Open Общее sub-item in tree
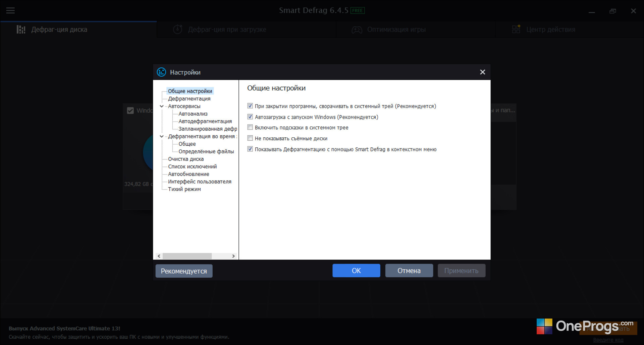644x345 pixels. coord(187,144)
